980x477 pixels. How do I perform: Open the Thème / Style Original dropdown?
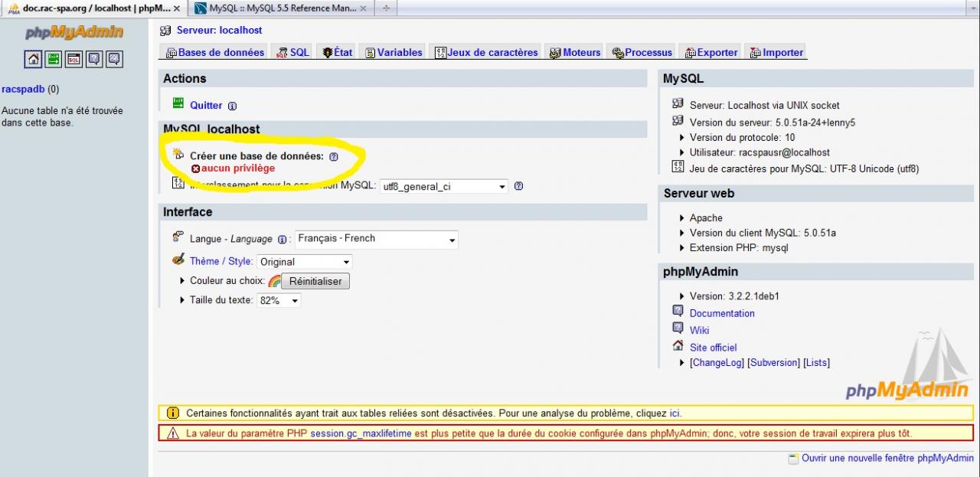304,262
